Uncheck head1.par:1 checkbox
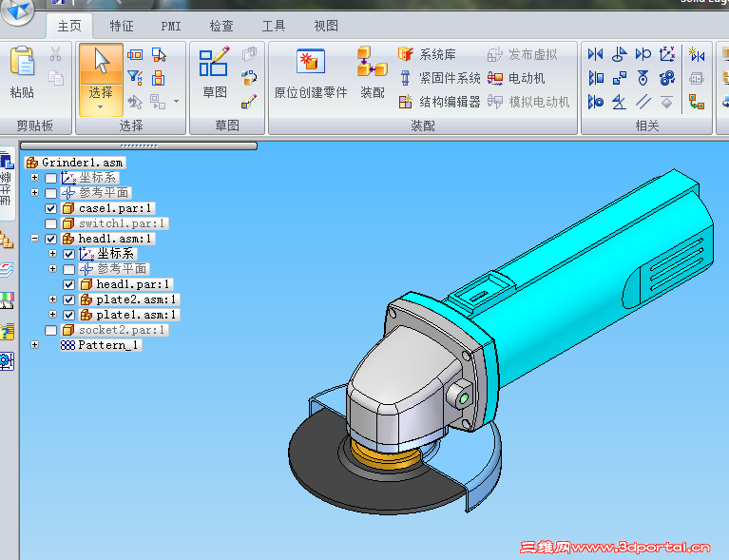 [x=68, y=284]
